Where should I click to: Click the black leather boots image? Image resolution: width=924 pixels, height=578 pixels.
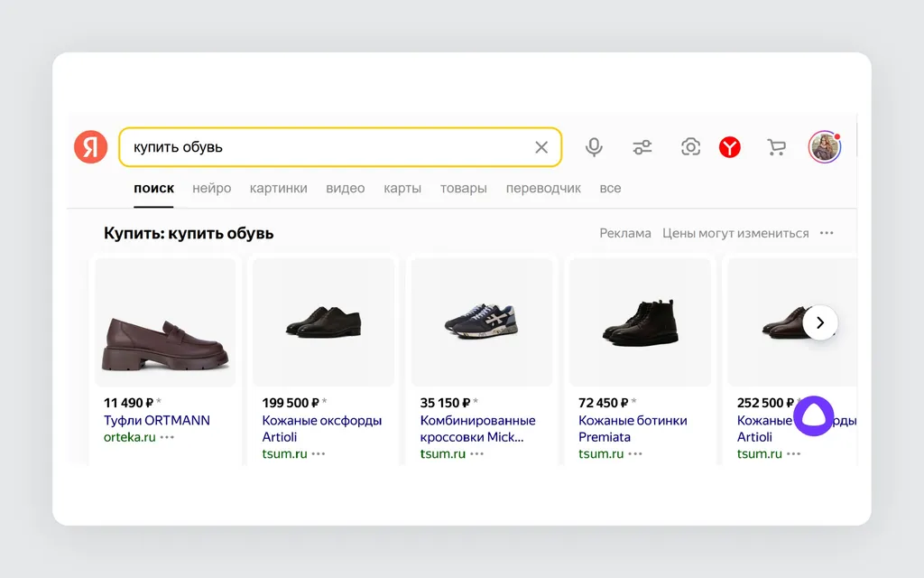click(x=640, y=322)
